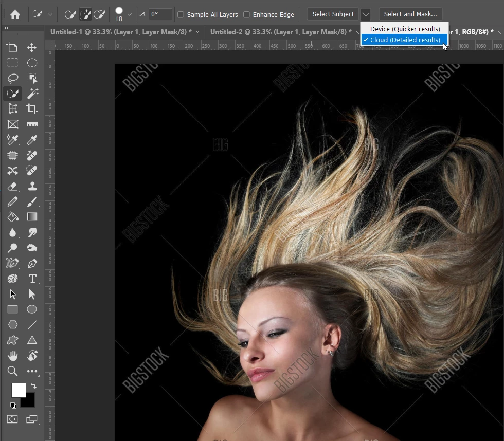Toggle the Enhance Edge checkbox
The width and height of the screenshot is (504, 441).
click(x=246, y=14)
